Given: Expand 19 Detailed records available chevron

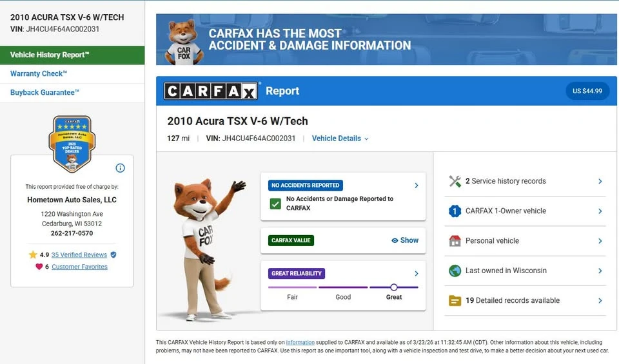Looking at the screenshot, I should (x=600, y=300).
